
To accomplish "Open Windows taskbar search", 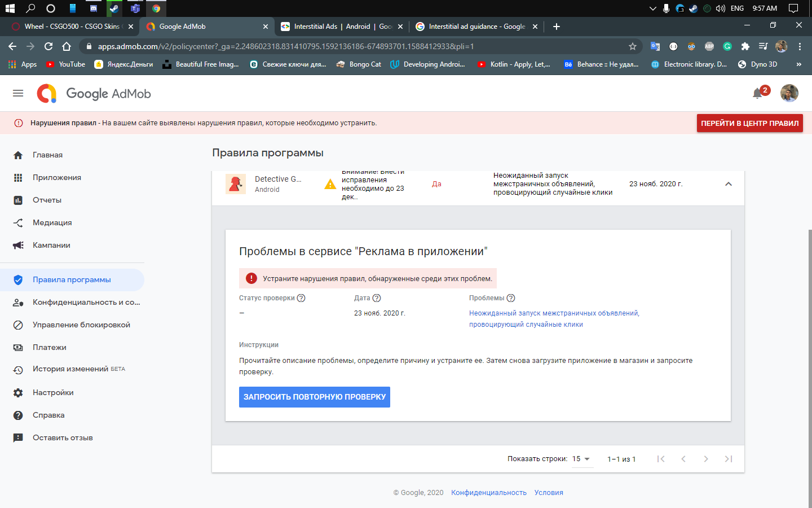I will click(30, 8).
